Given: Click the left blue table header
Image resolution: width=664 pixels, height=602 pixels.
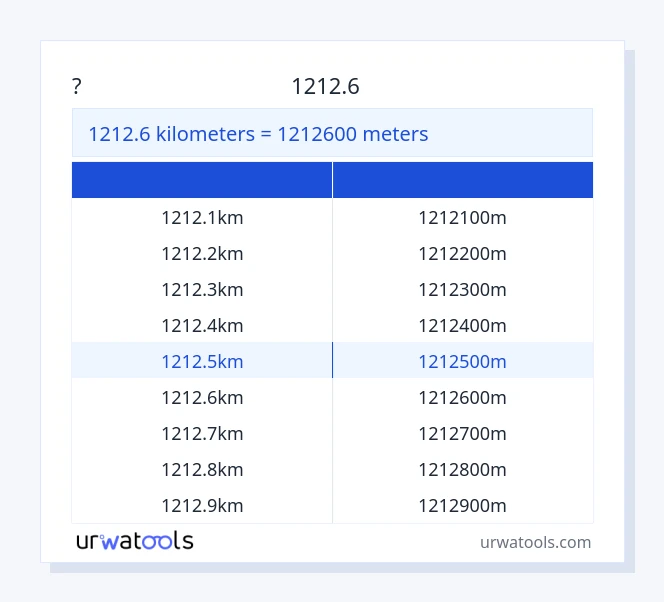Looking at the screenshot, I should point(202,180).
